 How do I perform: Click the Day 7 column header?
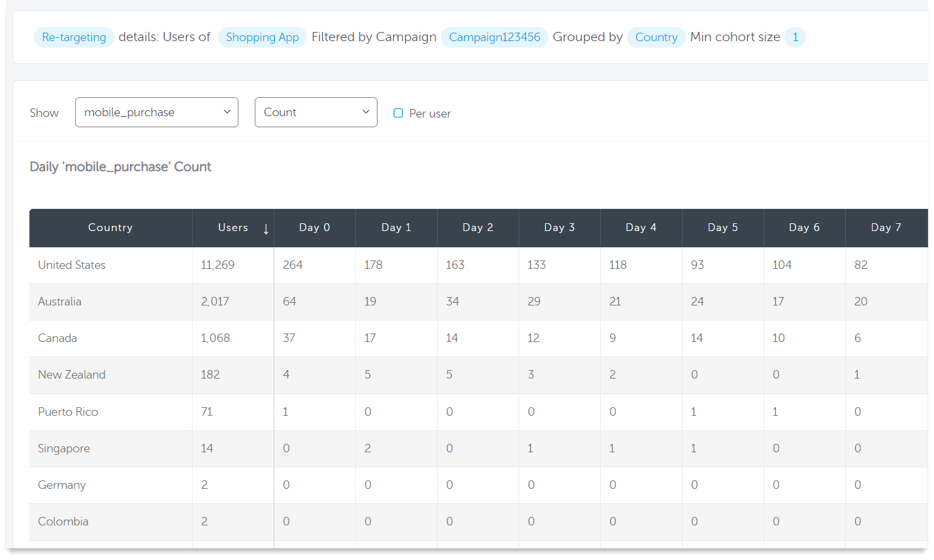click(886, 228)
